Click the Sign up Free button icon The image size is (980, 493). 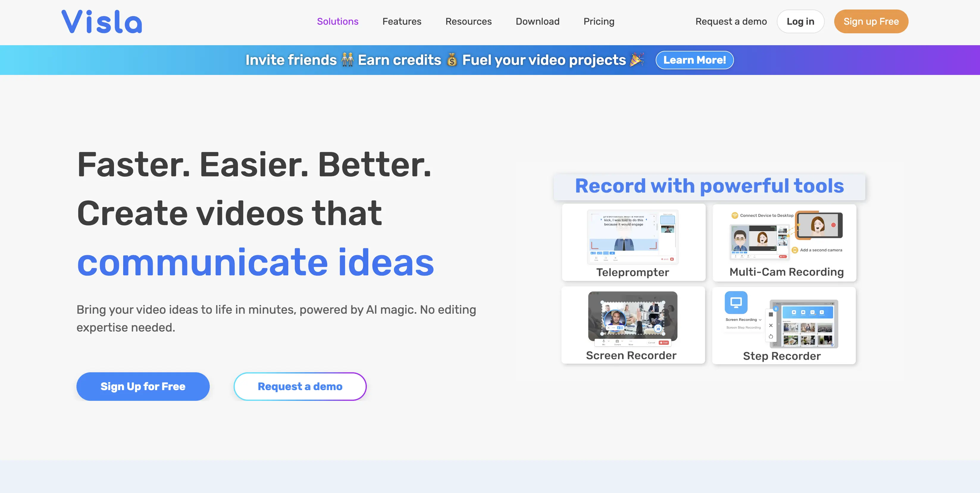coord(871,21)
